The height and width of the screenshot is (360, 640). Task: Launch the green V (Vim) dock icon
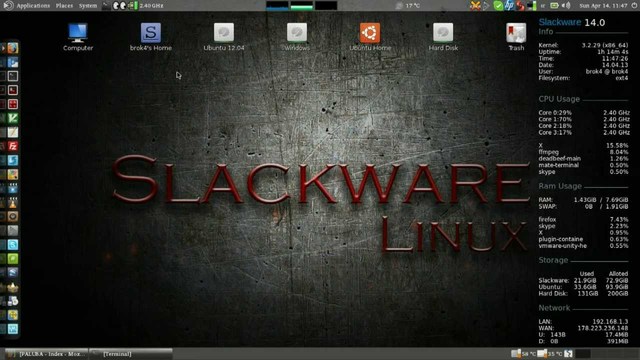pyautogui.click(x=13, y=118)
